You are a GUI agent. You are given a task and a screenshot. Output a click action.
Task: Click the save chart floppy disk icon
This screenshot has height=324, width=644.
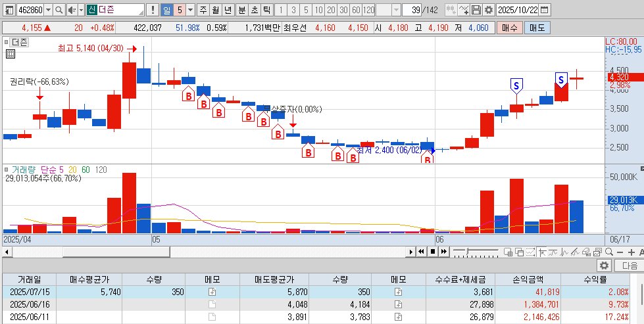coord(476,11)
